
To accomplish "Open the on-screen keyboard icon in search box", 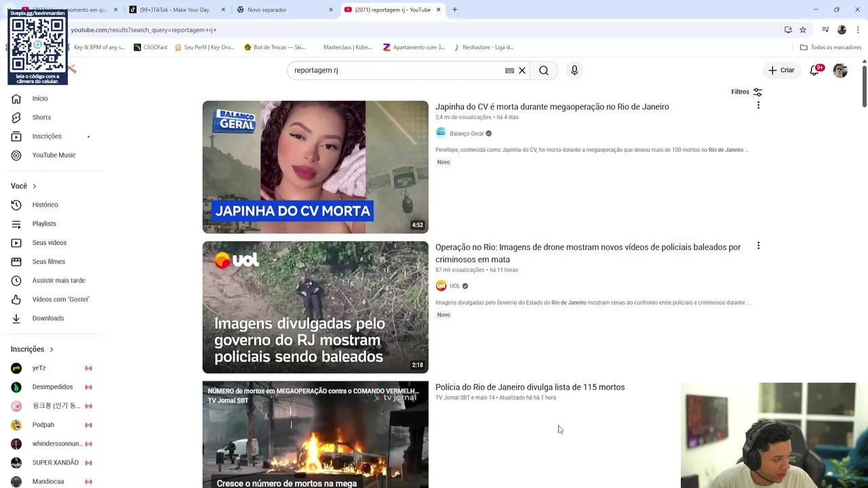I will (509, 70).
